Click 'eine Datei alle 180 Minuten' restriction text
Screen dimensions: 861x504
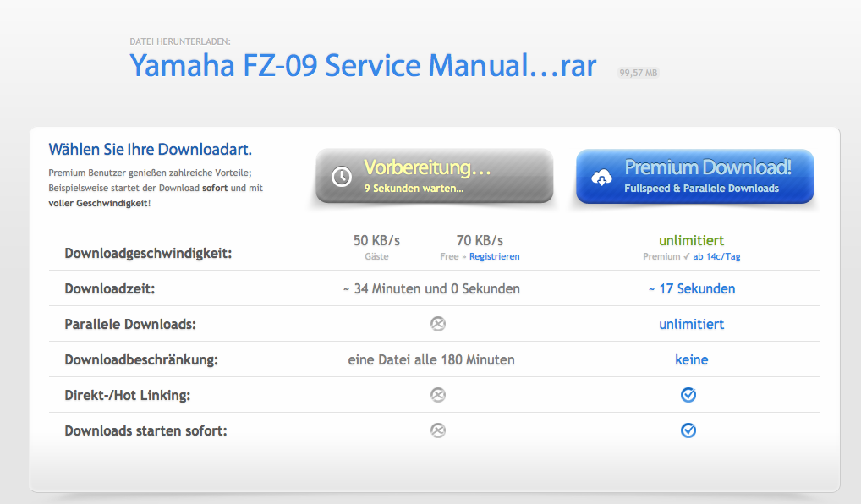click(x=431, y=359)
